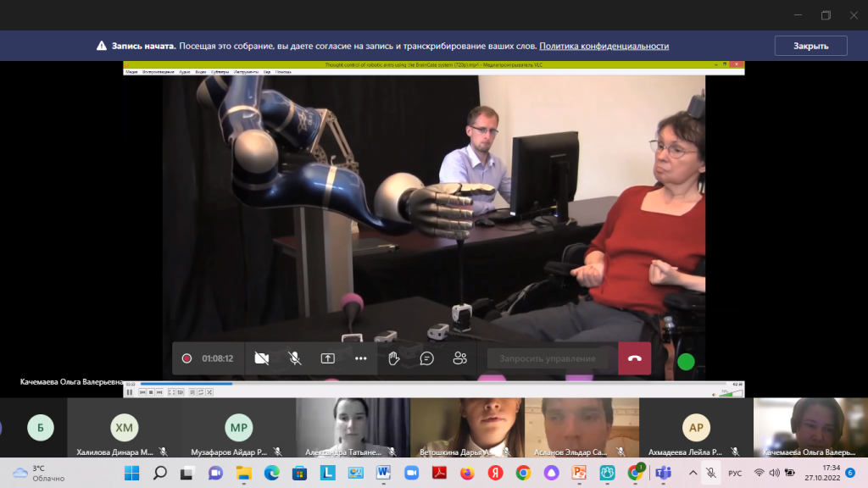Open Microsoft Store from taskbar
This screenshot has width=868, height=488.
[x=299, y=473]
